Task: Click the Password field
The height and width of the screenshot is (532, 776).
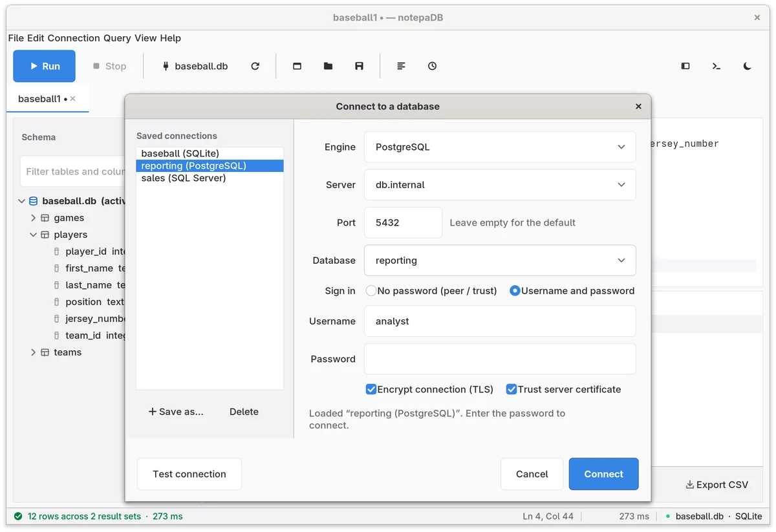Action: [x=500, y=359]
